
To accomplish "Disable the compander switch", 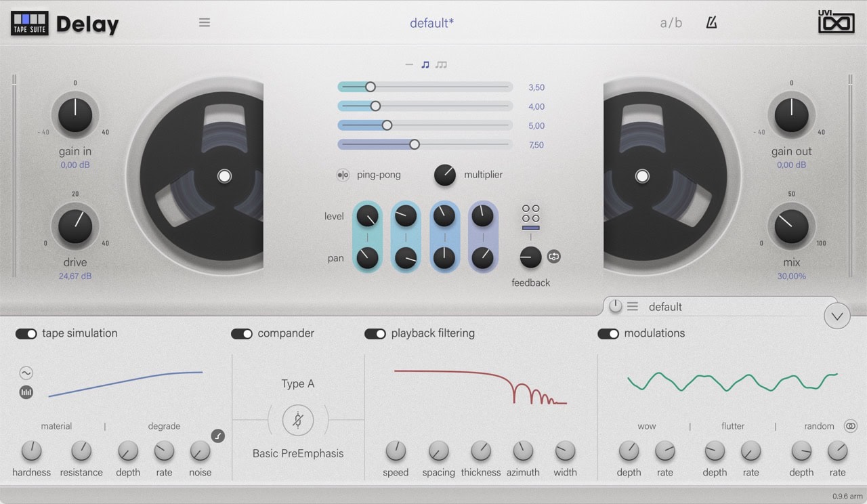I will pyautogui.click(x=242, y=333).
